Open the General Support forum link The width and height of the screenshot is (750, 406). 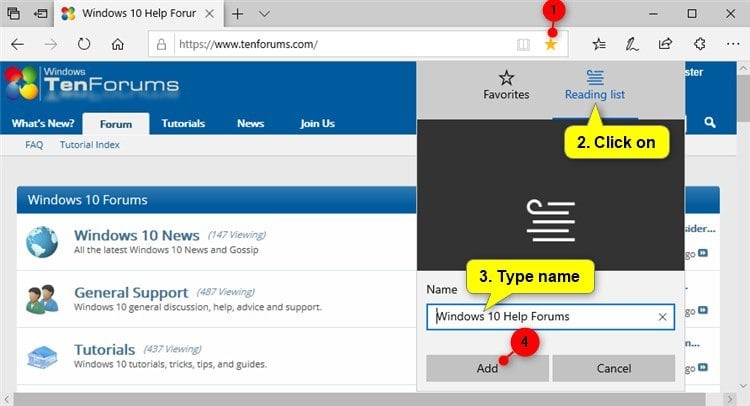pyautogui.click(x=131, y=292)
